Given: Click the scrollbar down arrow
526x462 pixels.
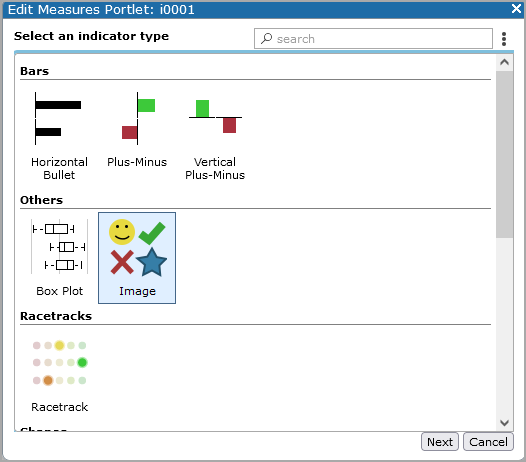Looking at the screenshot, I should click(x=504, y=423).
